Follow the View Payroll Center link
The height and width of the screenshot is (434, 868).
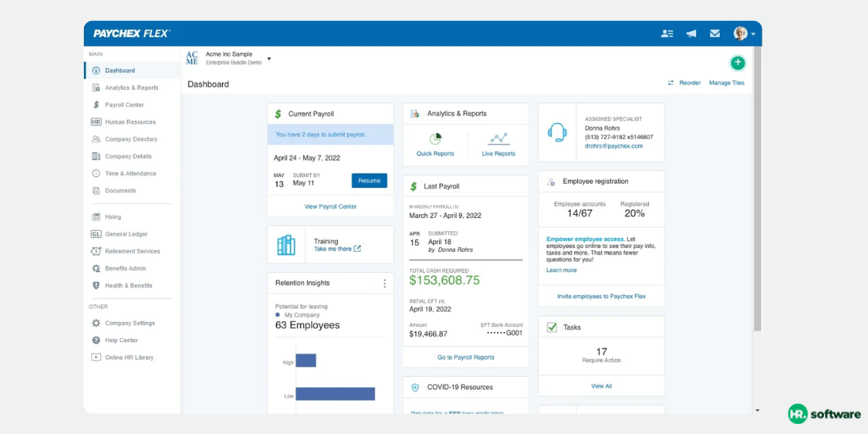[x=331, y=207]
